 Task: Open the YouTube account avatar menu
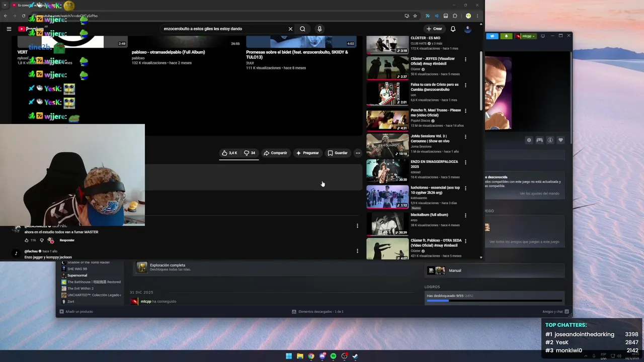(x=467, y=29)
